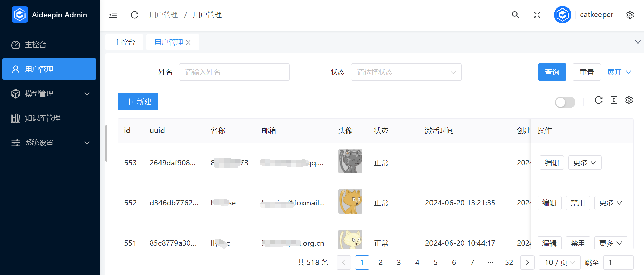Expand search form with 展开
644x275 pixels.
coord(619,72)
